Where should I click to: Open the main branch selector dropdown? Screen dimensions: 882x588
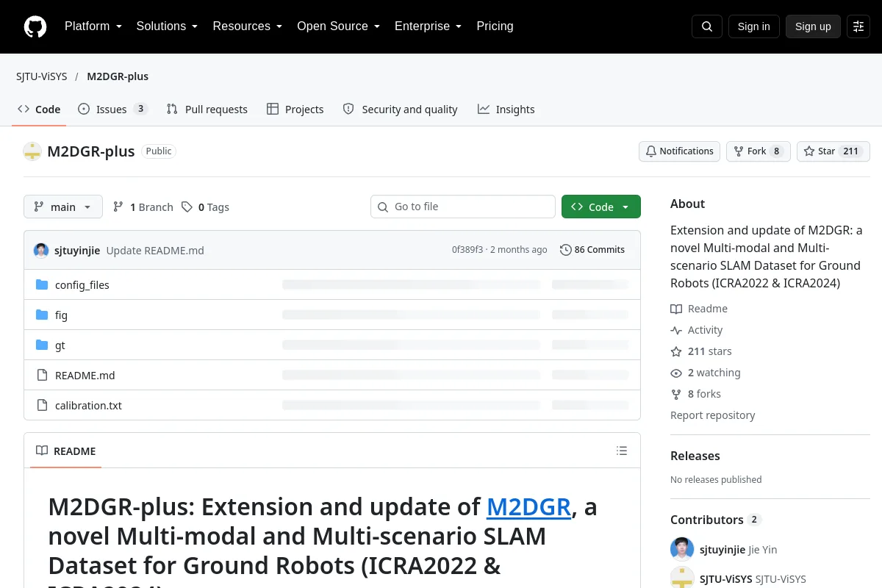pos(63,207)
